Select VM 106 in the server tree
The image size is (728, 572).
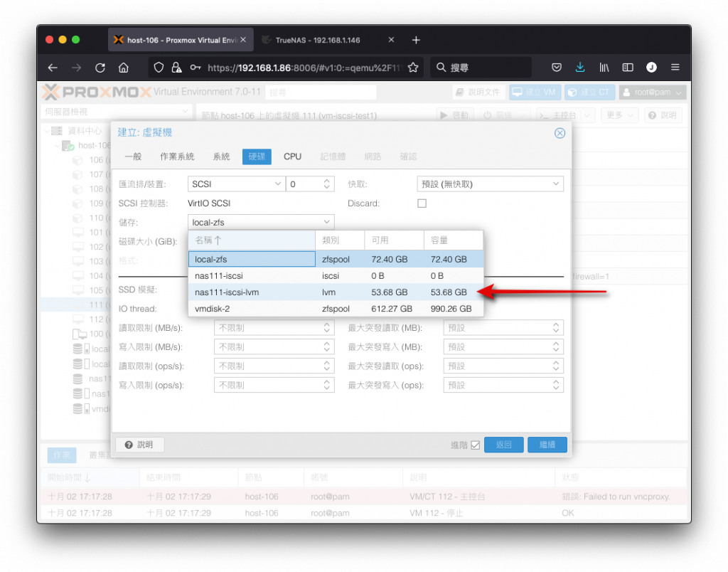(92, 160)
